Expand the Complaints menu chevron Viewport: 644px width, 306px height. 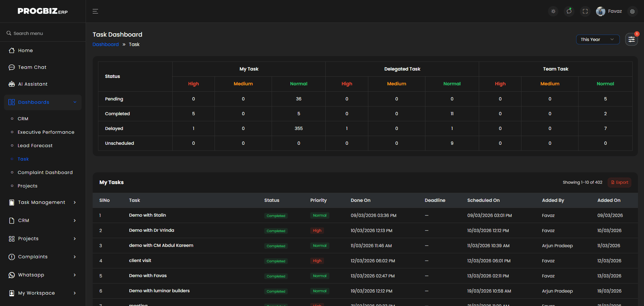[x=75, y=257]
